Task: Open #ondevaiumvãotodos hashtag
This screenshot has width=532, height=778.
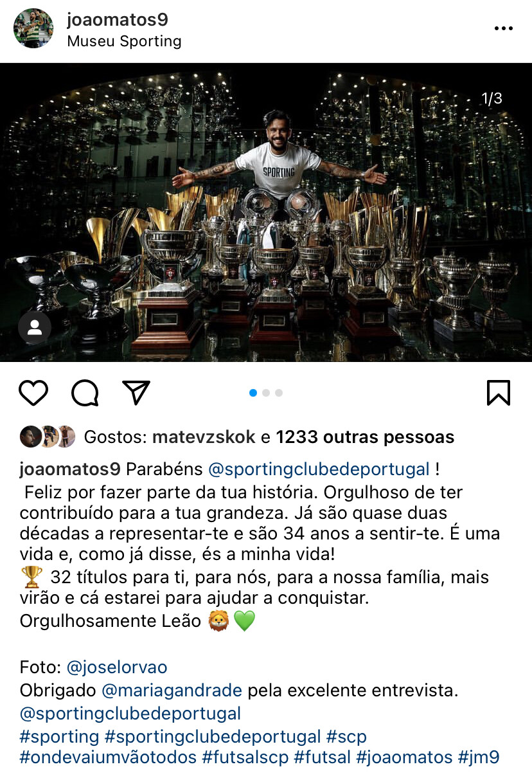Action: (x=108, y=757)
